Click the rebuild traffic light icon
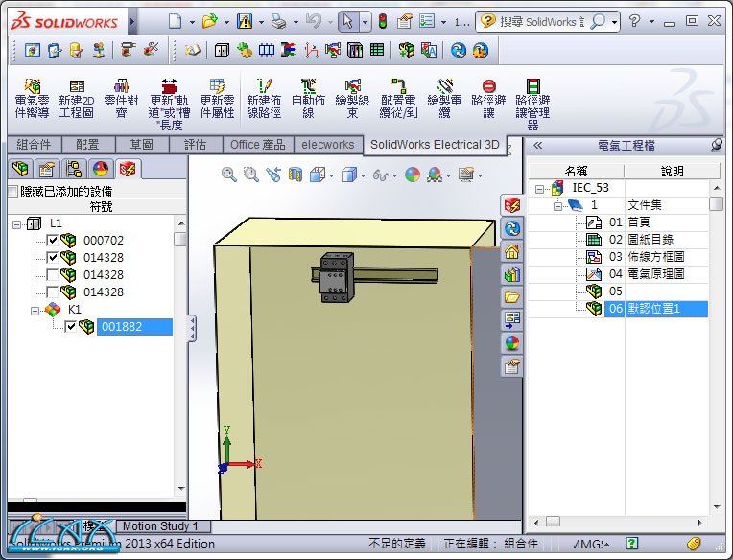The width and height of the screenshot is (733, 560). [382, 21]
